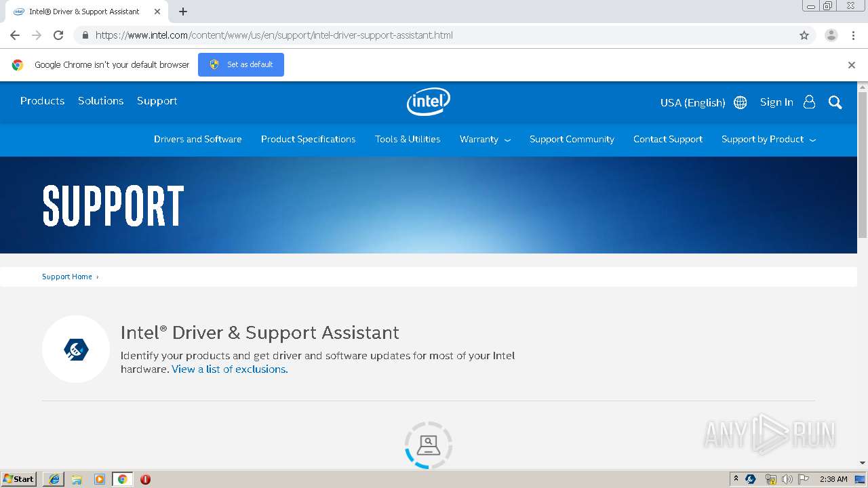The image size is (868, 488).
Task: Show hidden system tray icons
Action: click(736, 479)
